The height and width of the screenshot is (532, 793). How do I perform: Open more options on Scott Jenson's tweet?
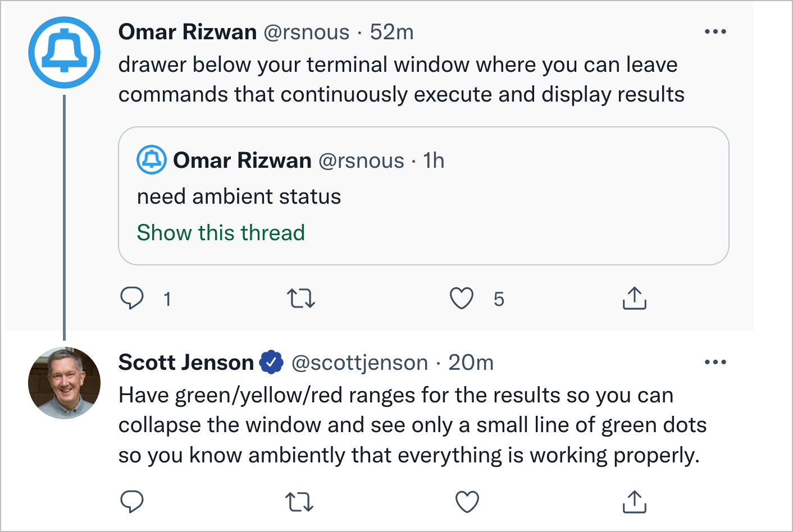715,362
